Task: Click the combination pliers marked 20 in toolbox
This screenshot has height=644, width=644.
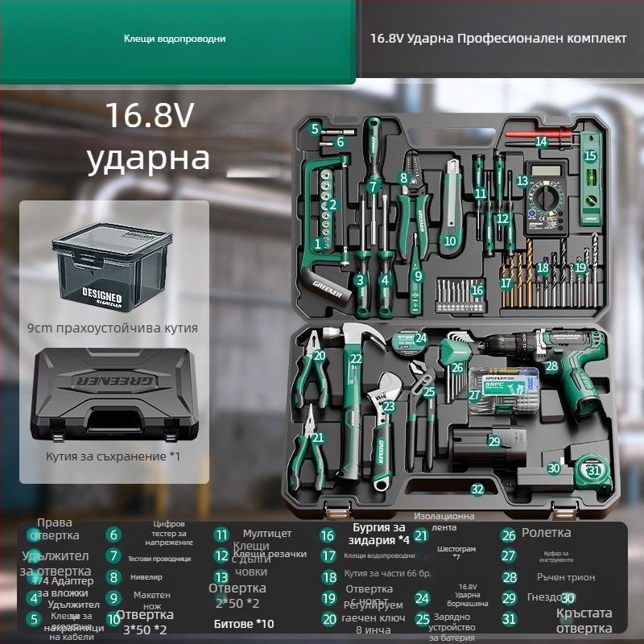Action: 312,369
